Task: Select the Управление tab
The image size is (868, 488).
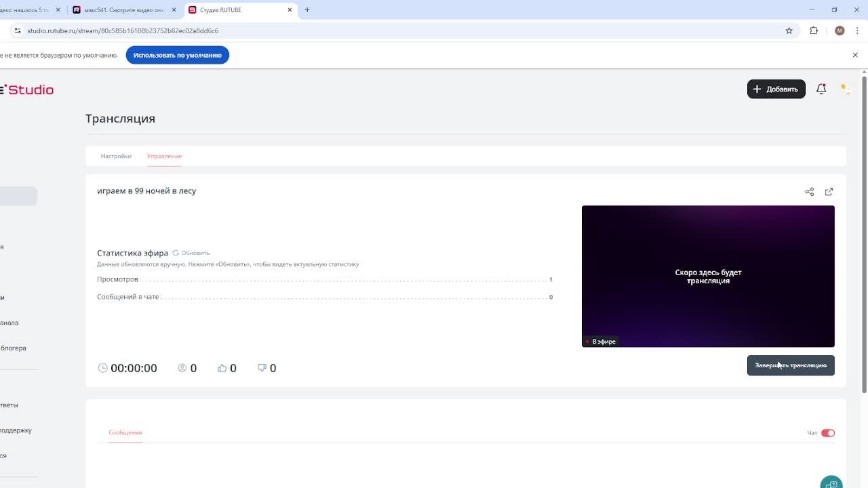Action: 164,156
